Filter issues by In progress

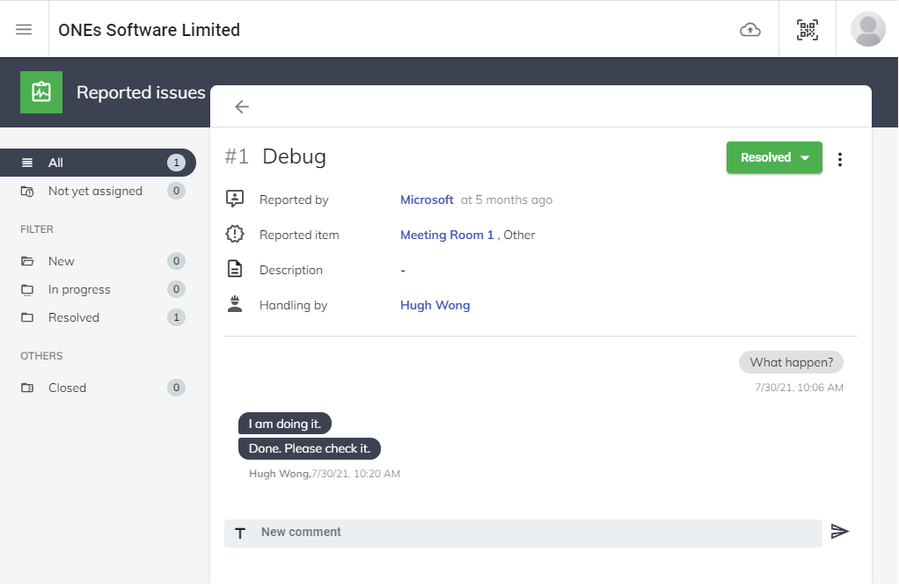pyautogui.click(x=79, y=289)
